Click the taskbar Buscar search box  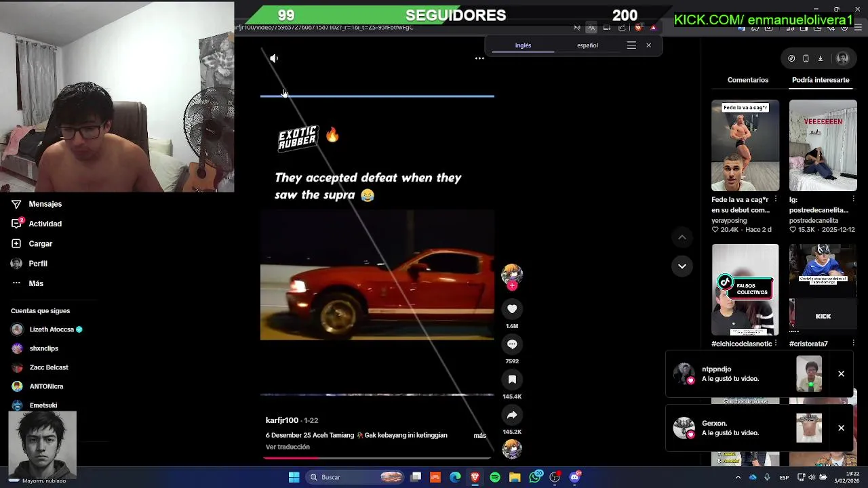[x=356, y=477]
